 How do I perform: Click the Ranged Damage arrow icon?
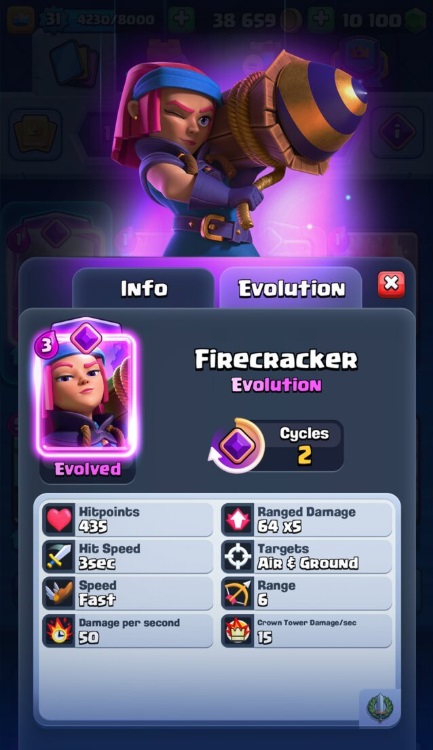[x=238, y=519]
